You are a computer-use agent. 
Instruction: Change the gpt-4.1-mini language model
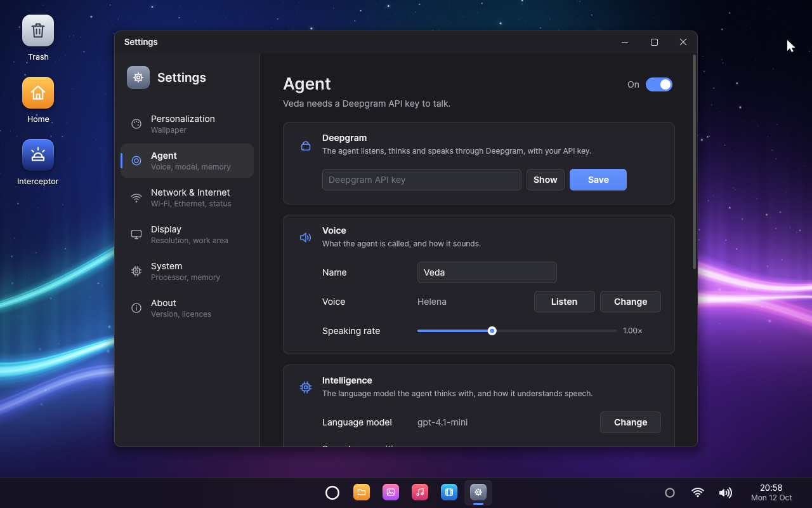pos(631,422)
